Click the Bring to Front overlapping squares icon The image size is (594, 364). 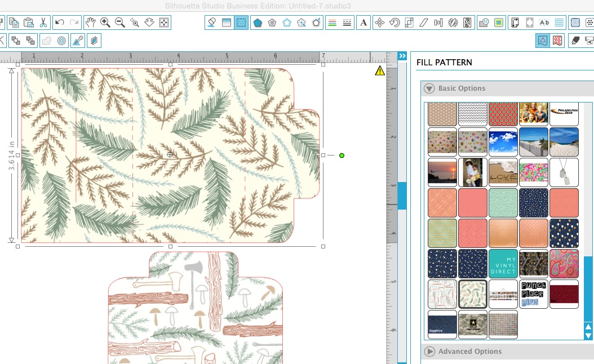[16, 41]
